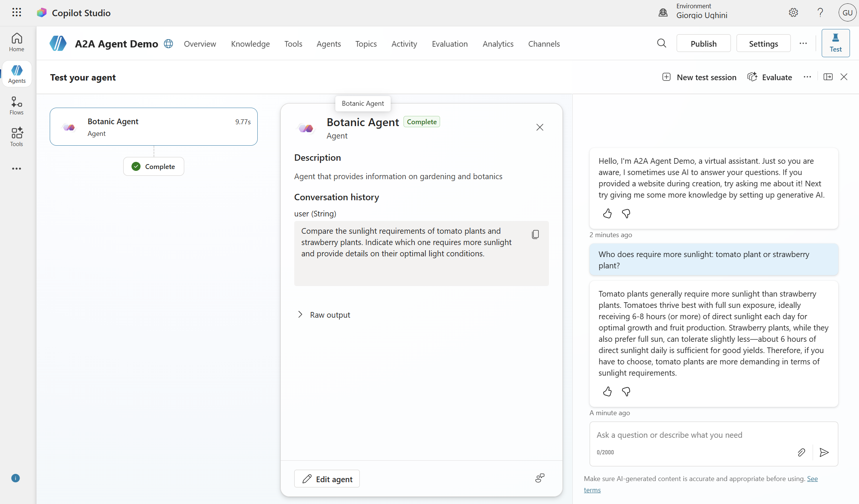Click the Edit agent button
Viewport: 859px width, 504px height.
[327, 479]
